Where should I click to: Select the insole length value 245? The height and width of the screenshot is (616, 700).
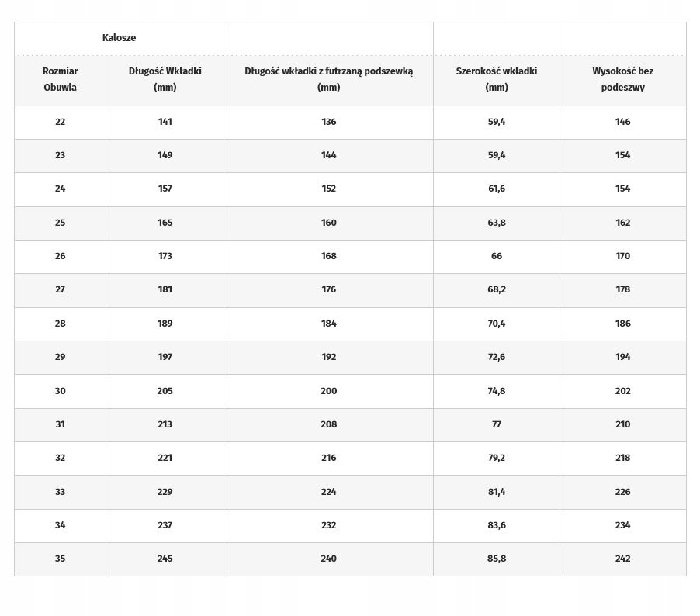(165, 559)
